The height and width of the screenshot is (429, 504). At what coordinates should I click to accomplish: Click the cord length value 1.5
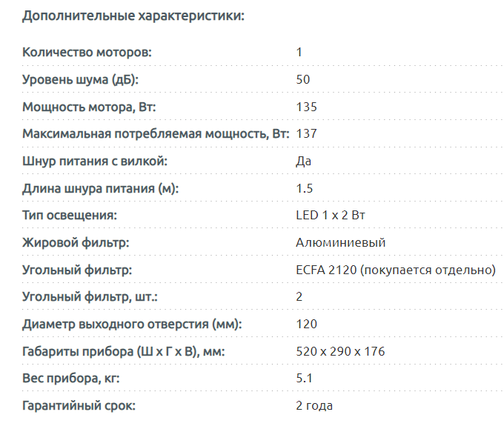(304, 188)
